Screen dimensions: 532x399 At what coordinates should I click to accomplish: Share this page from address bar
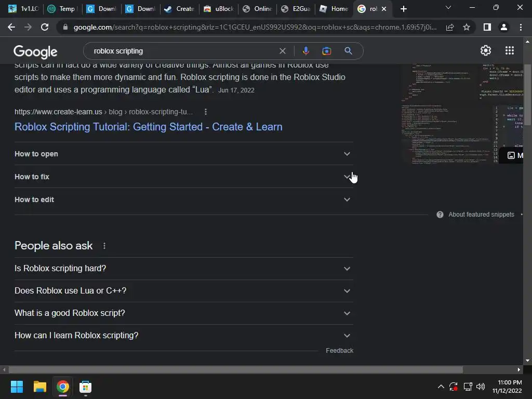(450, 27)
